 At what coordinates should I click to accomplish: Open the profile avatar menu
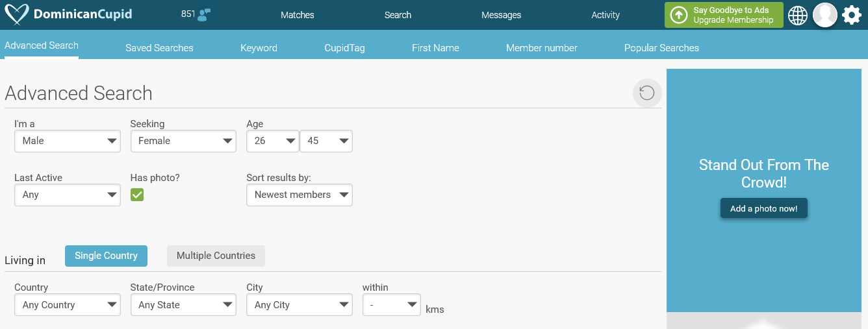coord(825,15)
